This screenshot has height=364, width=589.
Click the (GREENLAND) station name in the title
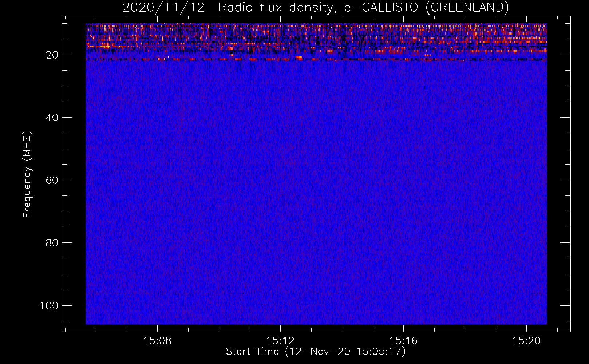click(x=467, y=8)
